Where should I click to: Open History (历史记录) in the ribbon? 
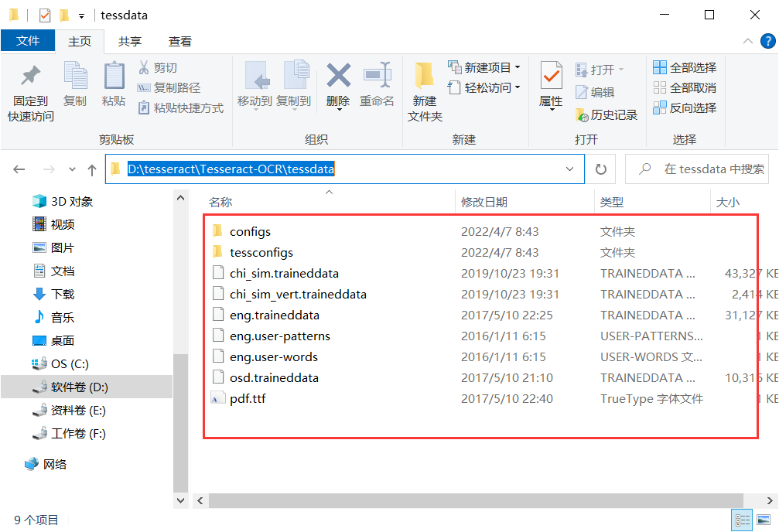[606, 114]
